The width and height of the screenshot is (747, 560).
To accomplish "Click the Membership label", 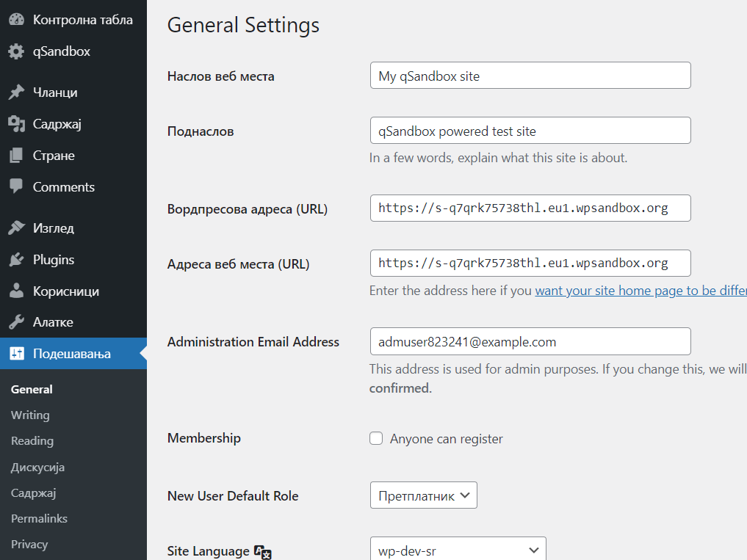I will click(204, 438).
